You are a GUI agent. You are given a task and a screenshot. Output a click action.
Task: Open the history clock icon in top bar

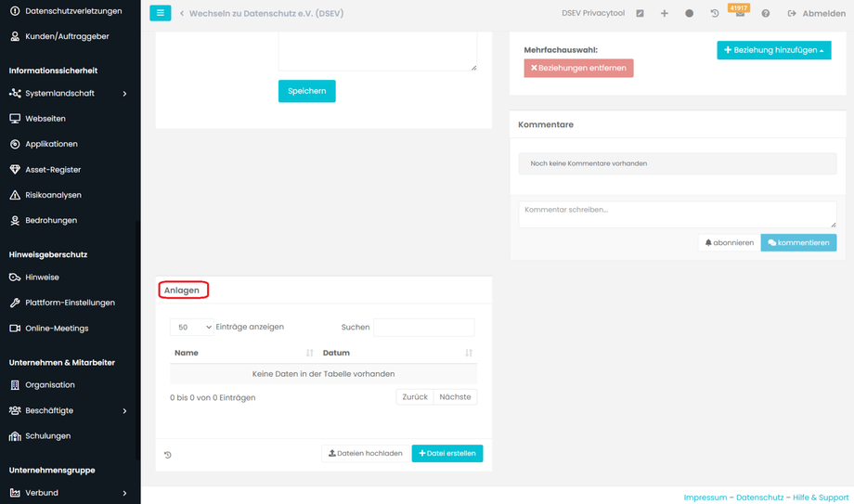(x=715, y=14)
